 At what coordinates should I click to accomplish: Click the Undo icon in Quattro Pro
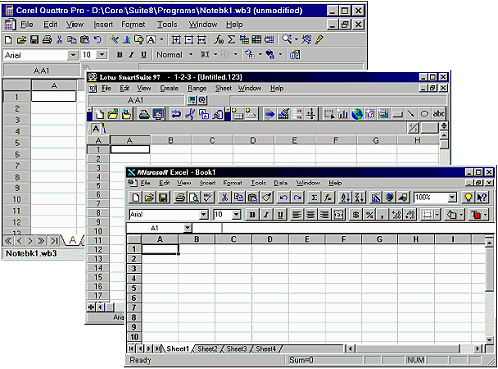[x=97, y=40]
